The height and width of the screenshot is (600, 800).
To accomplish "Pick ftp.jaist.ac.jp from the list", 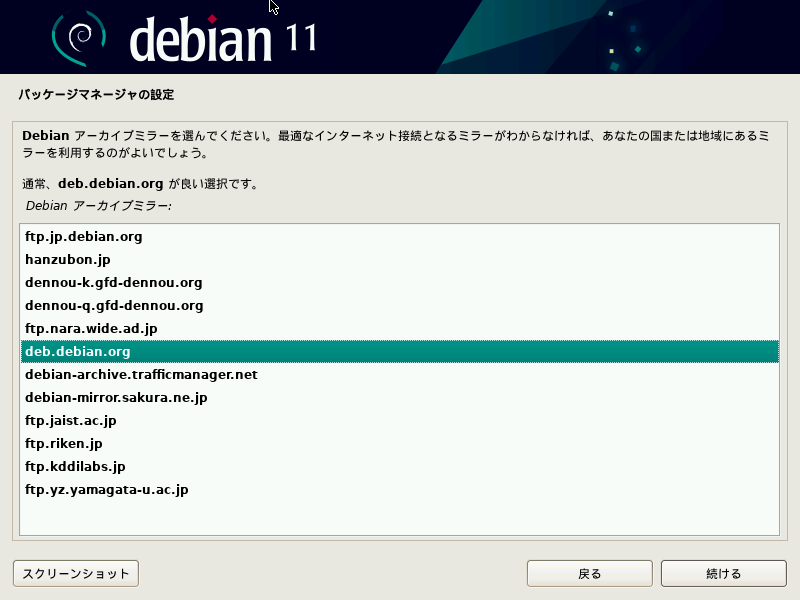I will click(399, 420).
